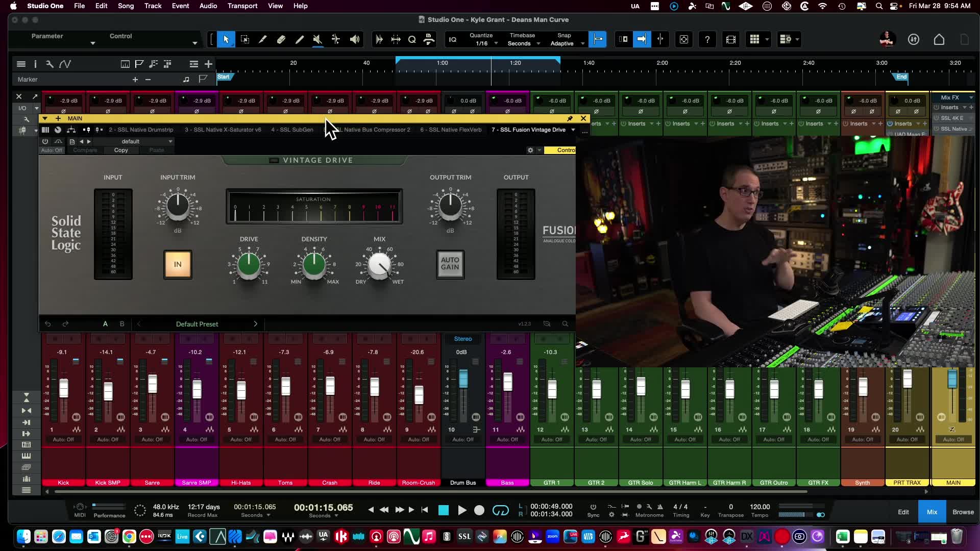Click the Copy button in plugin header
This screenshot has width=980, height=551.
pos(121,150)
